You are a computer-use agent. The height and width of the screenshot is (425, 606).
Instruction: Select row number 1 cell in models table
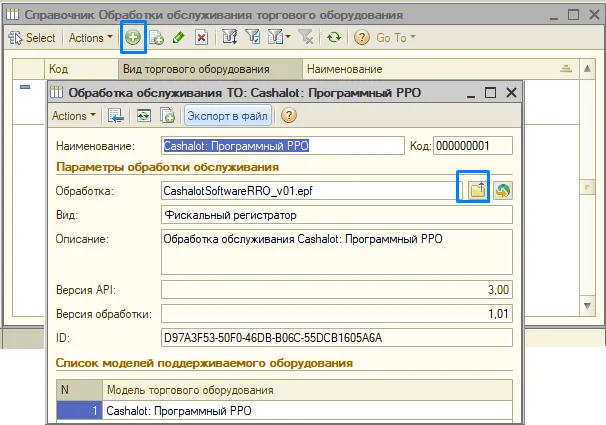coord(79,411)
